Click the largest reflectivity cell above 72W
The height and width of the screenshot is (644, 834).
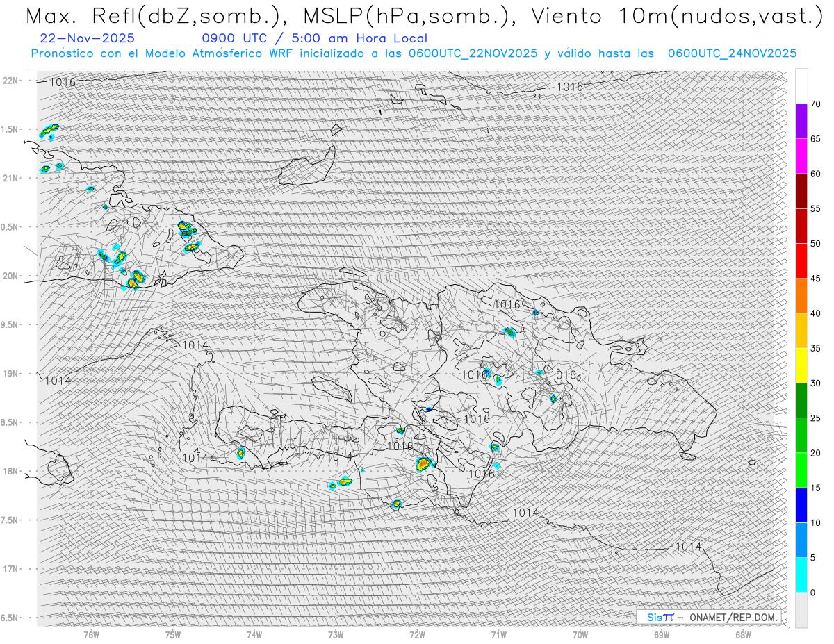pos(425,464)
